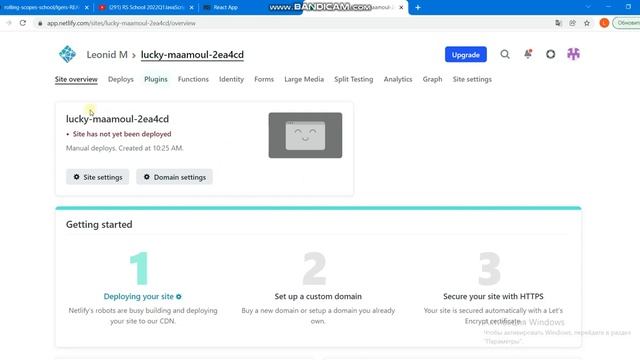Open a new browser tab with the plus icon

coord(418,7)
